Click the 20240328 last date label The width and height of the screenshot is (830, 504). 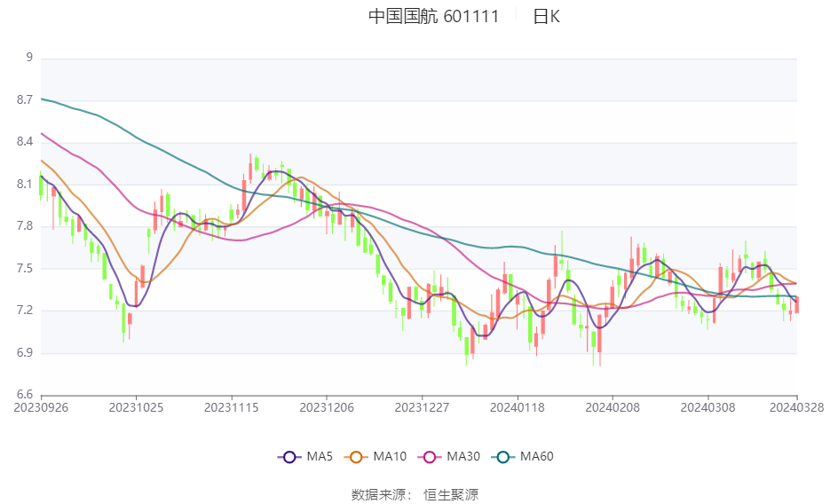point(796,408)
